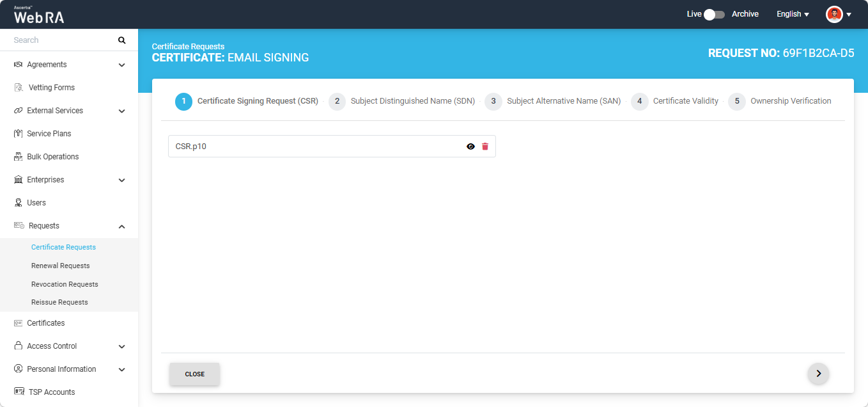Viewport: 868px width, 407px height.
Task: Expand the Enterprises chevron
Action: point(122,180)
